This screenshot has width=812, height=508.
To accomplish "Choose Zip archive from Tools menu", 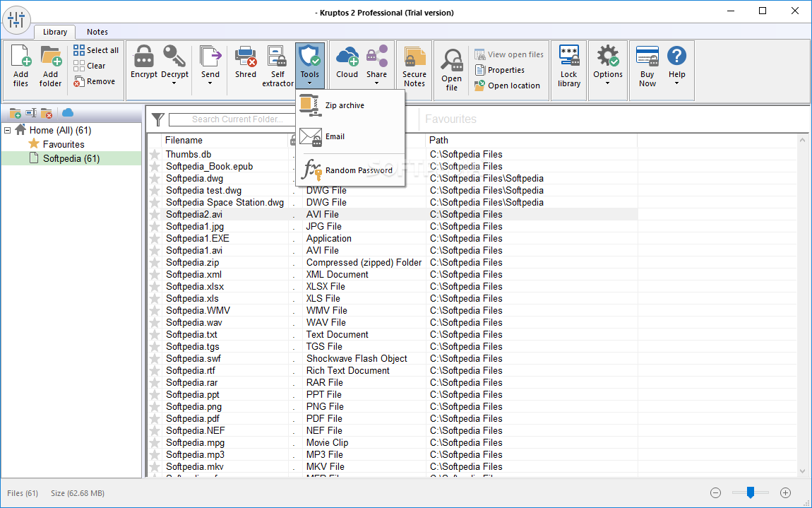I will click(350, 105).
